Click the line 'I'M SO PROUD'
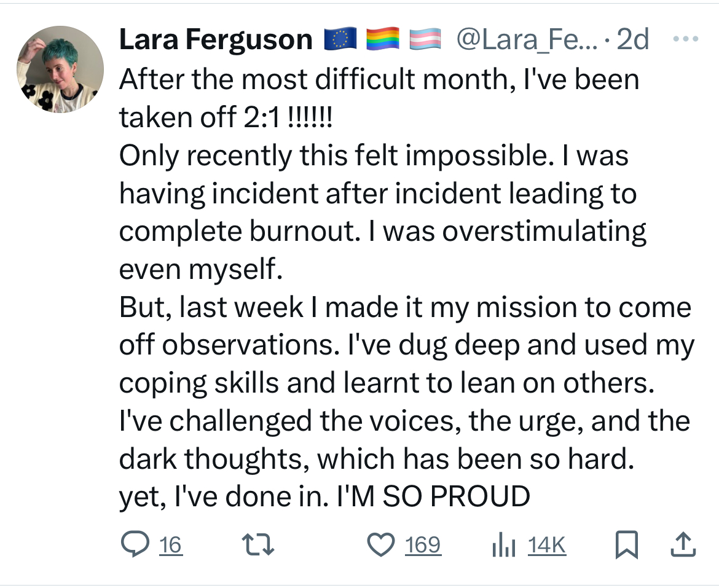The height and width of the screenshot is (588, 719). [434, 496]
